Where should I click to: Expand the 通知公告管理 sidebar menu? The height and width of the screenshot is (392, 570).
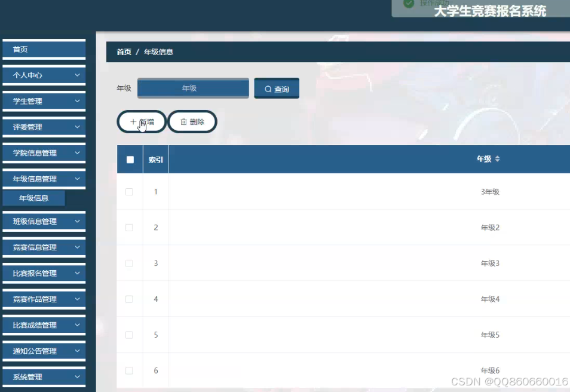[44, 351]
